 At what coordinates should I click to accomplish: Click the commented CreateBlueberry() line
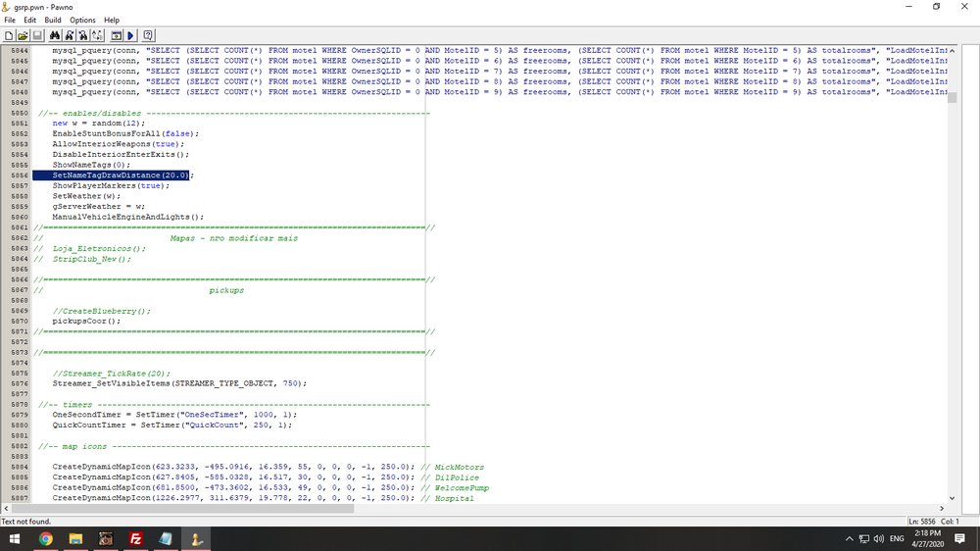coord(101,311)
